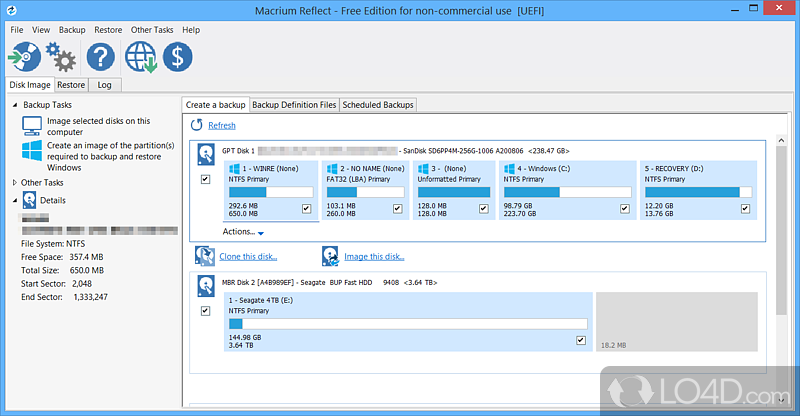800x416 pixels.
Task: Click the Seagate 4TB usage bar
Action: (x=407, y=323)
